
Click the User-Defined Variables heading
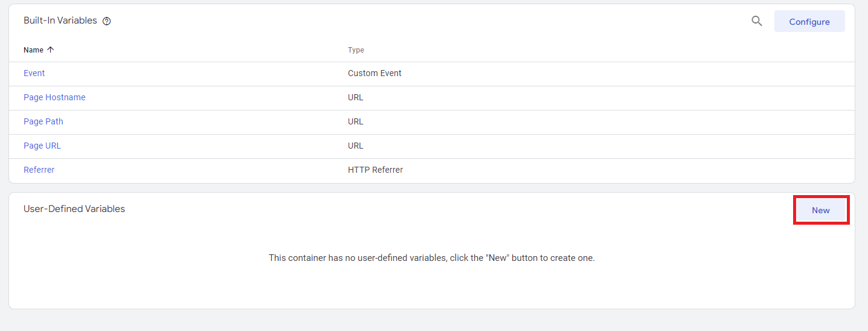[74, 209]
